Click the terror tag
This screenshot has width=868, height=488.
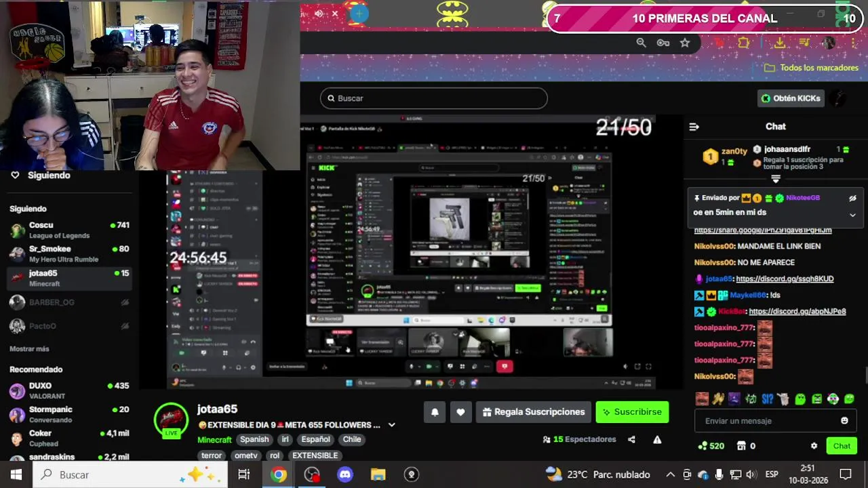tap(212, 455)
